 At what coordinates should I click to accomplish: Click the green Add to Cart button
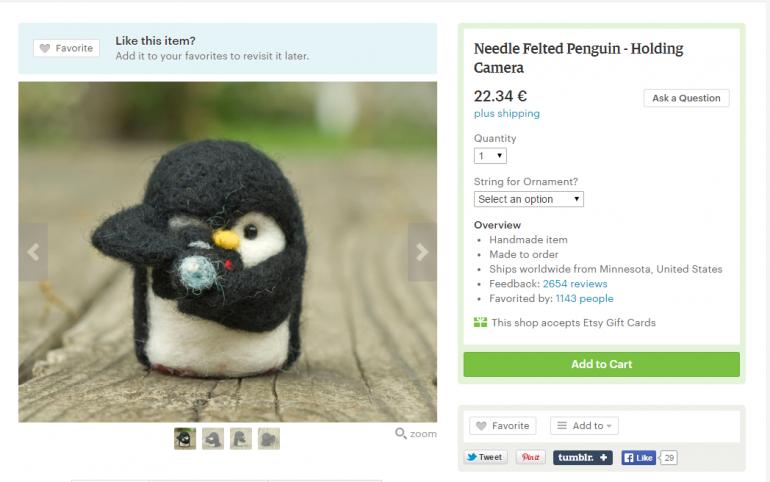602,364
